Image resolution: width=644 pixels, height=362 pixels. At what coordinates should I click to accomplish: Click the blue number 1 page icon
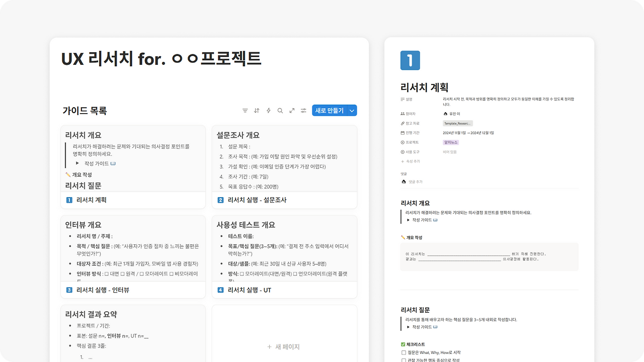[x=410, y=60]
